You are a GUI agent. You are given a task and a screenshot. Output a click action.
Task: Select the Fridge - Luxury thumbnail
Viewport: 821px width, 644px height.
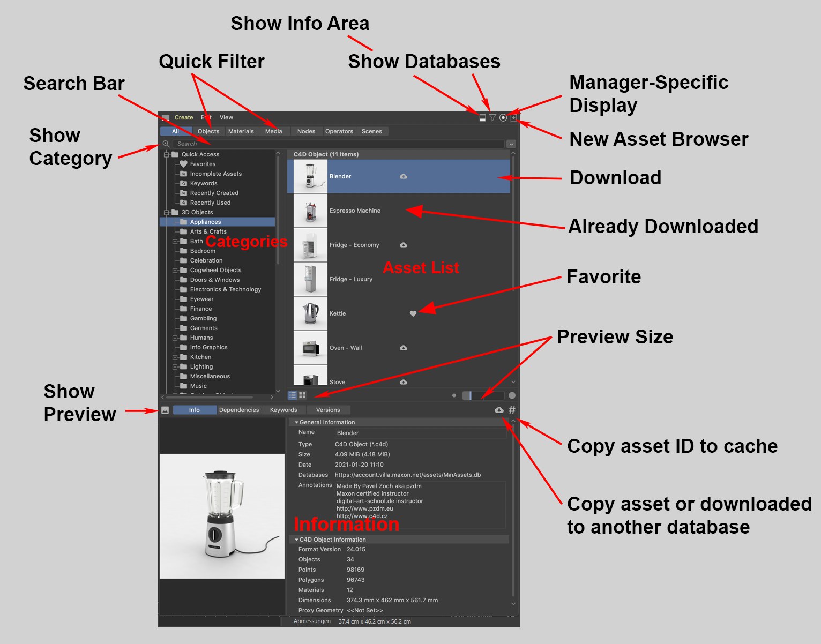click(x=310, y=279)
